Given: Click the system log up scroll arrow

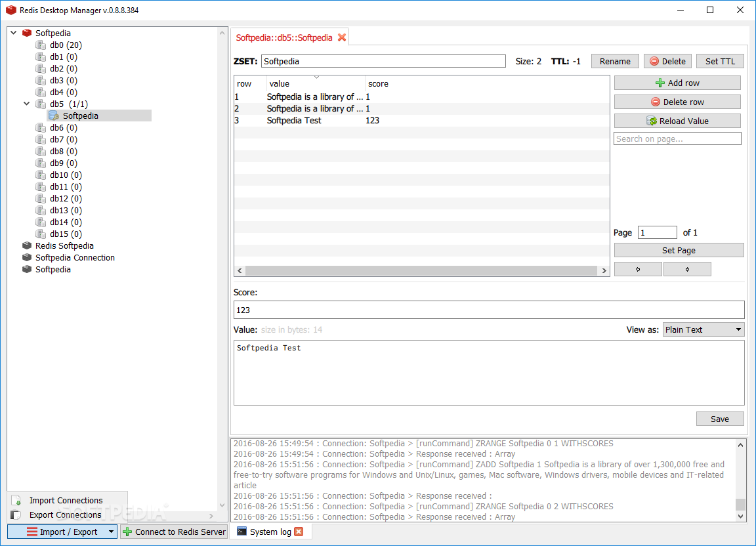Looking at the screenshot, I should [740, 445].
